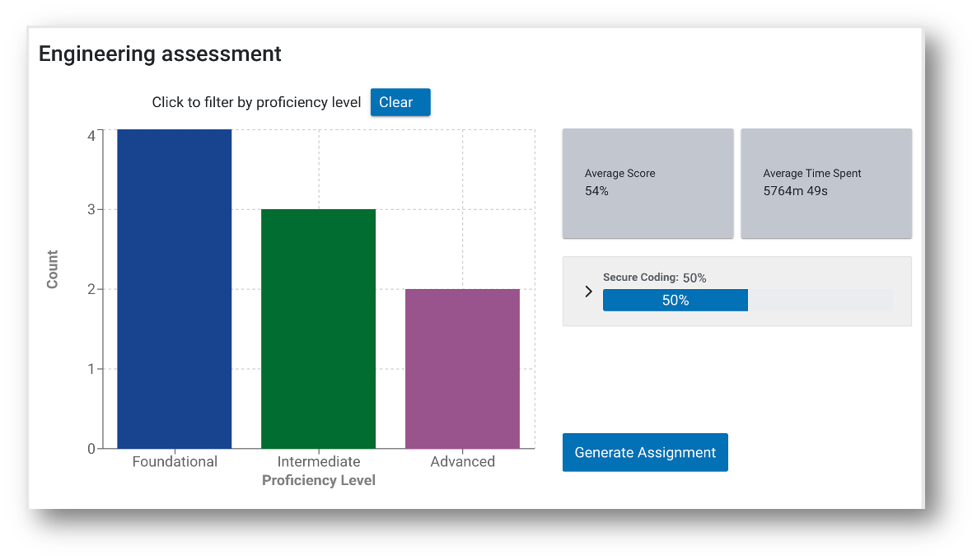Click the 5764m 49s time value
Image resolution: width=977 pixels, height=560 pixels.
tap(795, 191)
